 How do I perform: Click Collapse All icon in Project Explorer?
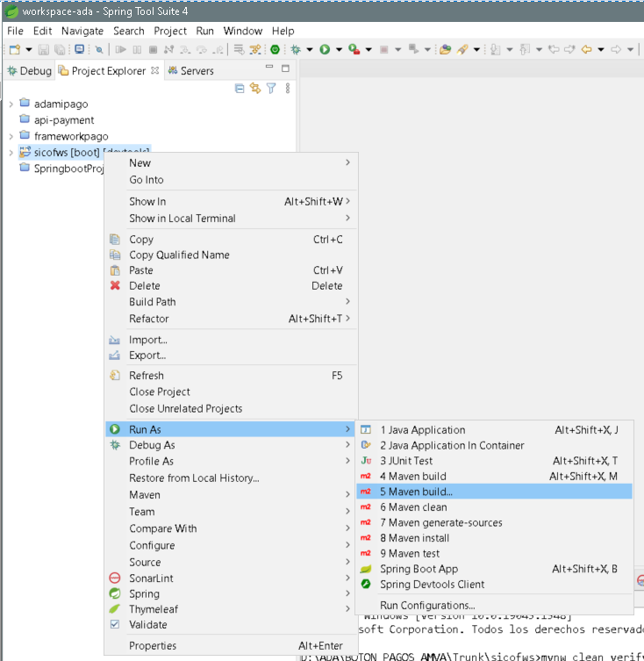coord(240,89)
